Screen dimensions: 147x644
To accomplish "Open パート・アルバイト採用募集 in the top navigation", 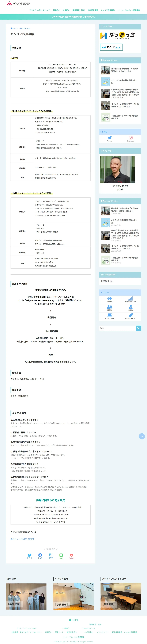I will click(x=129, y=10).
